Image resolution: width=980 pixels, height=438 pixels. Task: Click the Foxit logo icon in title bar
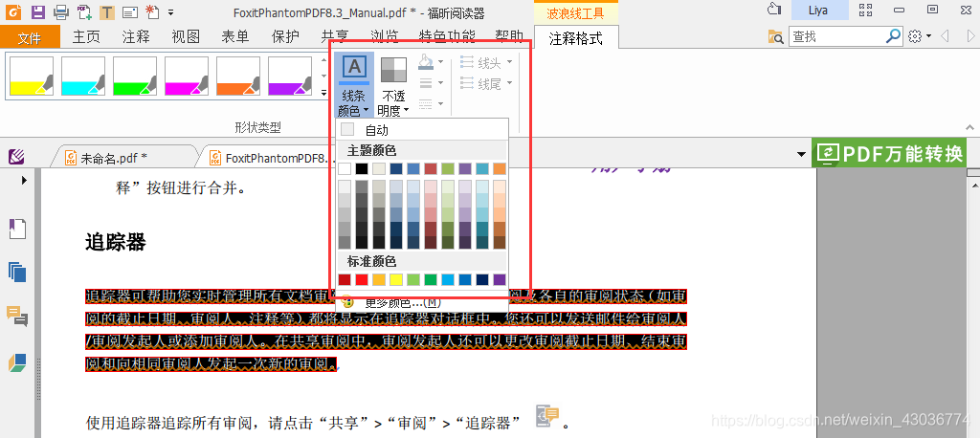[x=14, y=11]
